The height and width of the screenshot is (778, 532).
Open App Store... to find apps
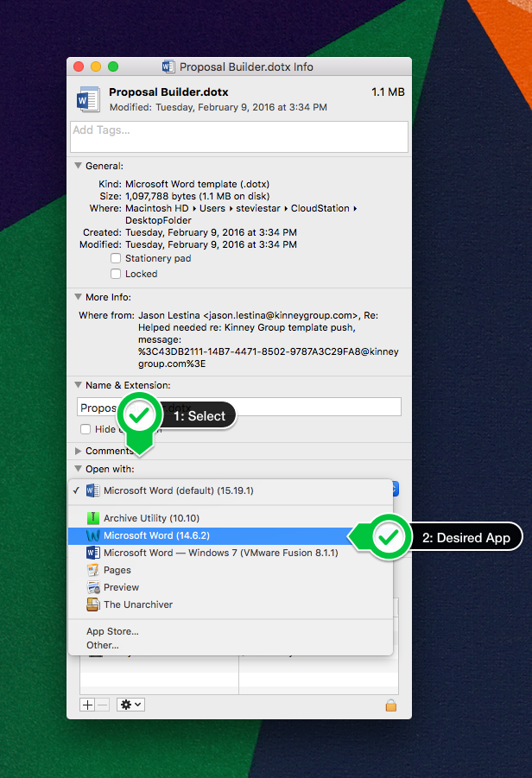coord(231,631)
